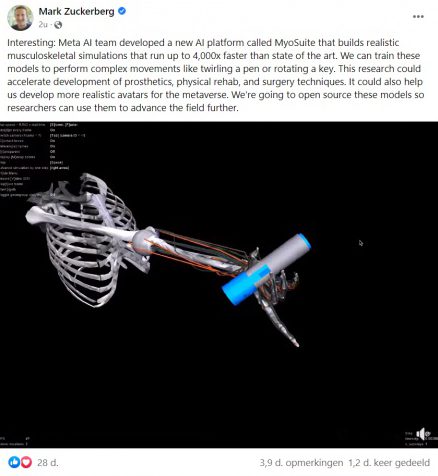Screen dimensions: 438x476
Task: Click the '[right arrow]' hint in the simulation overlay
Action: pos(59,168)
